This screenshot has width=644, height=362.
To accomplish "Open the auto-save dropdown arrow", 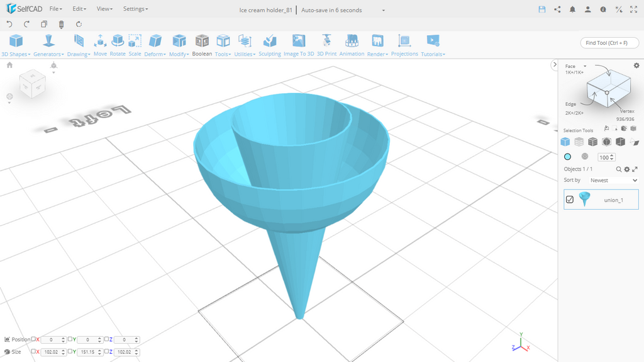I will [x=384, y=10].
